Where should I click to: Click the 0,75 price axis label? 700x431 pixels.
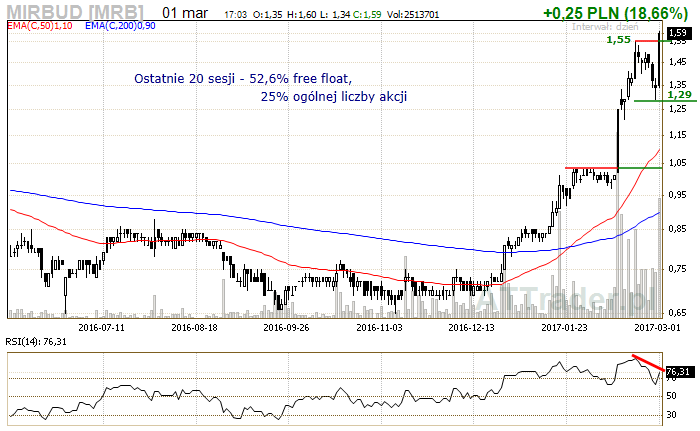tap(677, 268)
